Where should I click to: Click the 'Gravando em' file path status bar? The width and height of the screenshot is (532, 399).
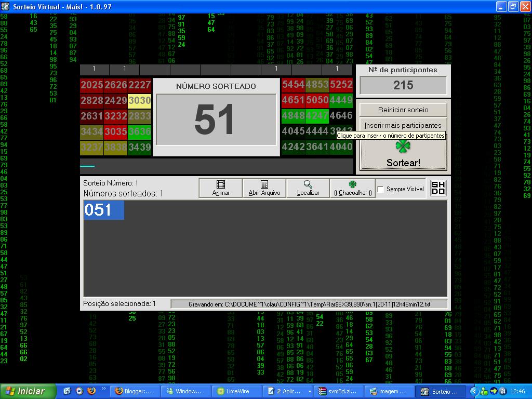pos(309,304)
